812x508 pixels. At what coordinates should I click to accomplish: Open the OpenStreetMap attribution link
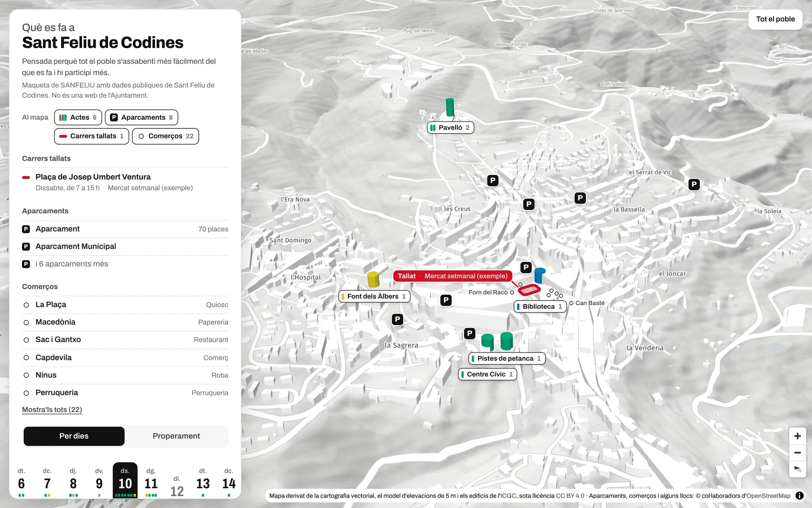(768, 496)
